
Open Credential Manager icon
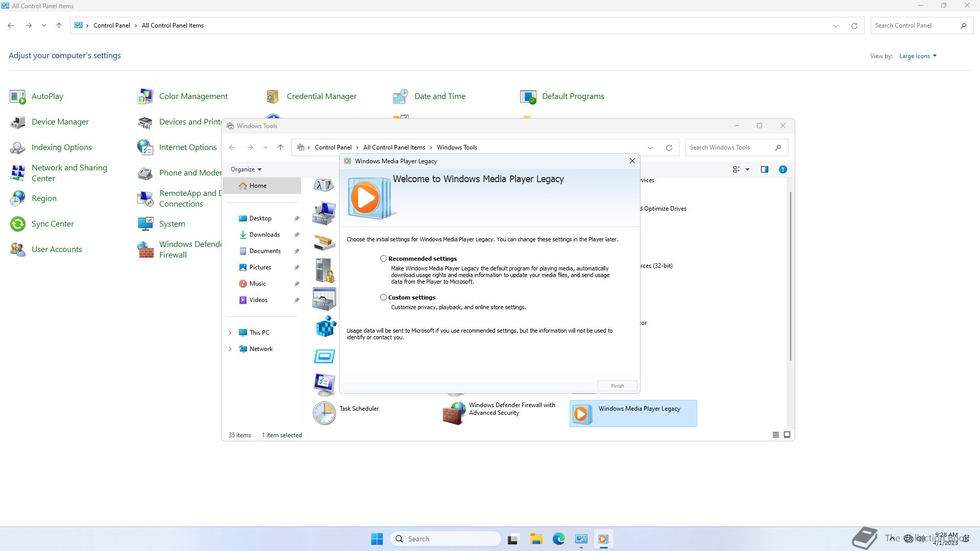pyautogui.click(x=273, y=96)
